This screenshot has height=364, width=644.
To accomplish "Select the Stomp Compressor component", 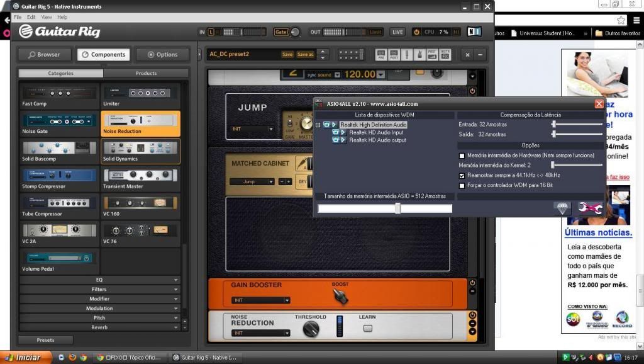I will [60, 178].
